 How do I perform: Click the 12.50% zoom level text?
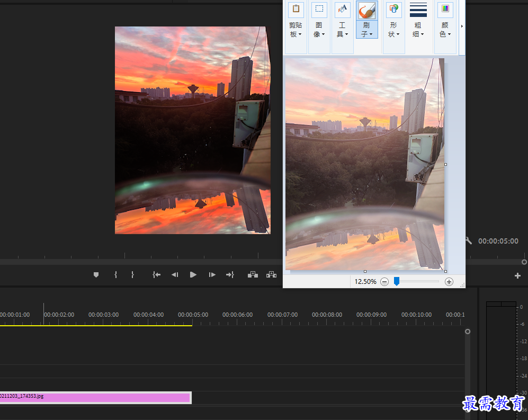pos(365,282)
